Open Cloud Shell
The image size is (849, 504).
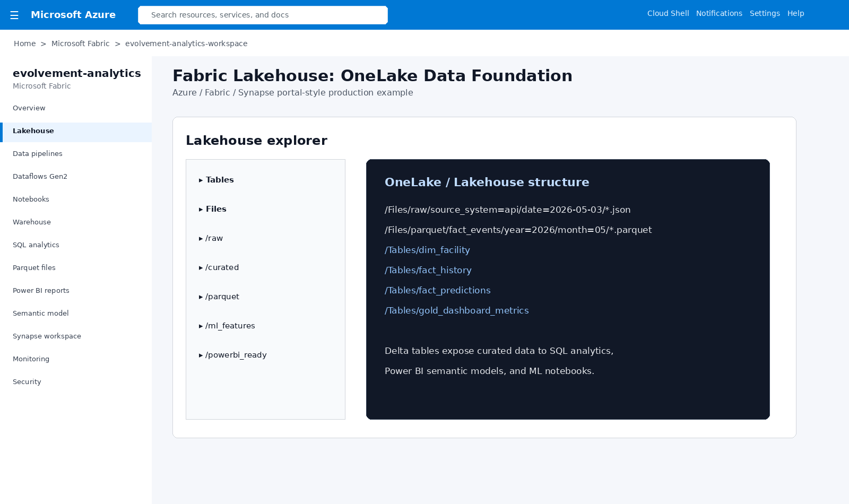point(668,13)
